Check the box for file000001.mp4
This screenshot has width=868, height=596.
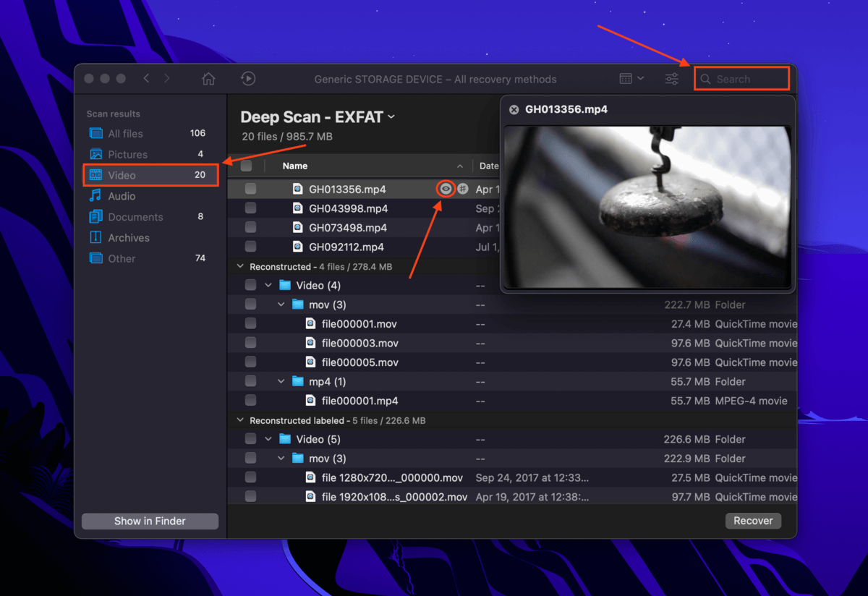250,400
